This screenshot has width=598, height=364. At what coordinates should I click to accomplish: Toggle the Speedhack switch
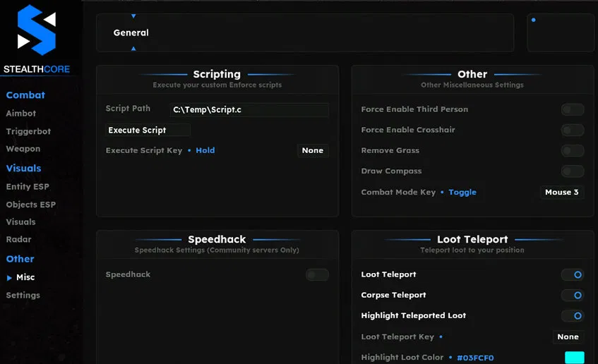[x=317, y=275]
